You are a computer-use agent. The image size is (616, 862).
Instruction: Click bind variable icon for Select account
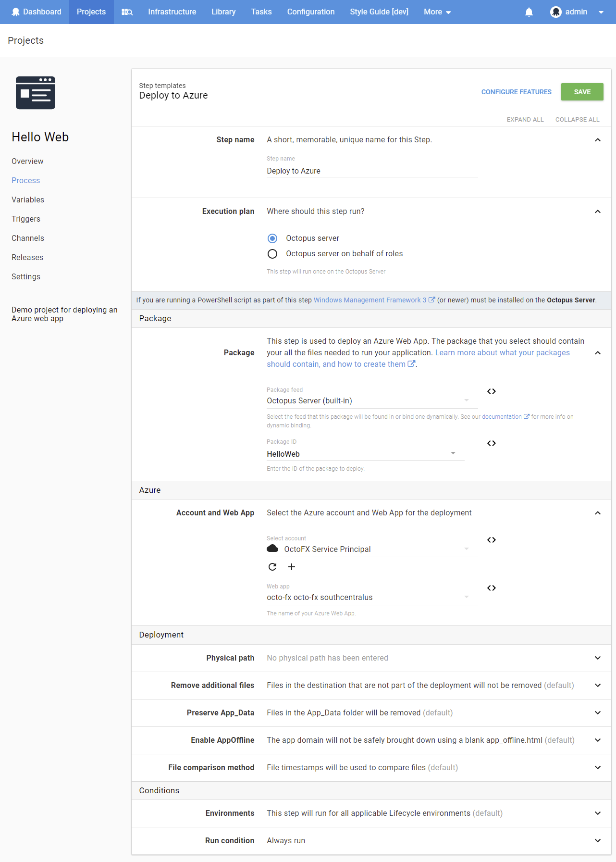point(491,540)
